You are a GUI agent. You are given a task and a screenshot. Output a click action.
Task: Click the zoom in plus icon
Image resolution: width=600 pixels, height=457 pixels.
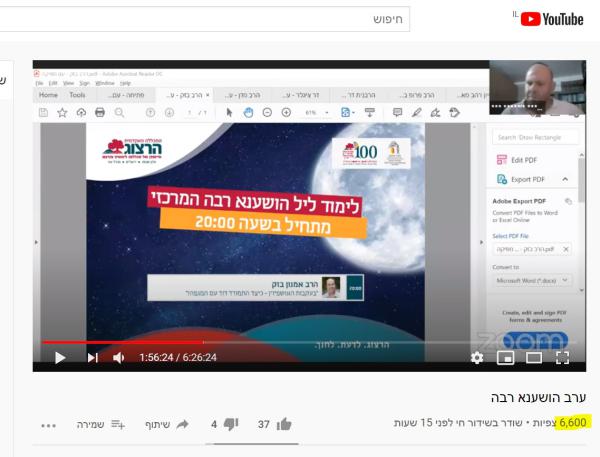pos(286,113)
